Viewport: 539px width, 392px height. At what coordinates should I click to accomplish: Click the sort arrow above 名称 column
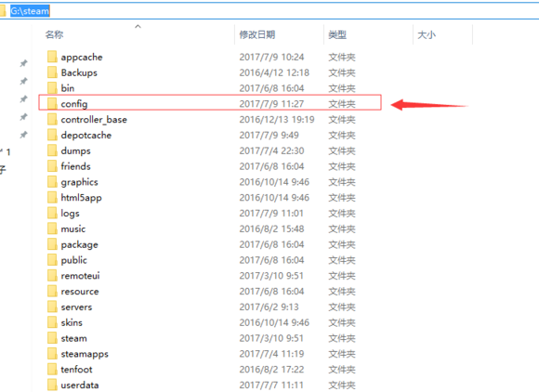coord(138,26)
